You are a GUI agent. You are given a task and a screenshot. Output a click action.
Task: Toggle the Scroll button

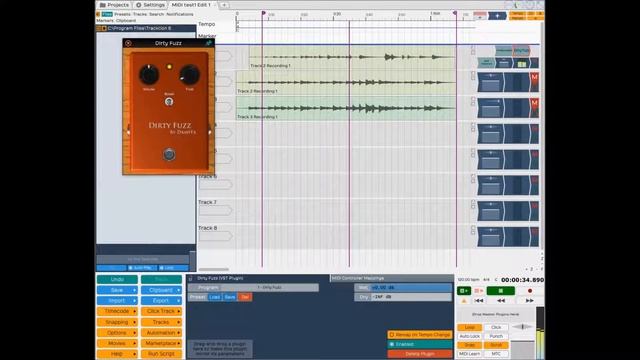coord(496,345)
